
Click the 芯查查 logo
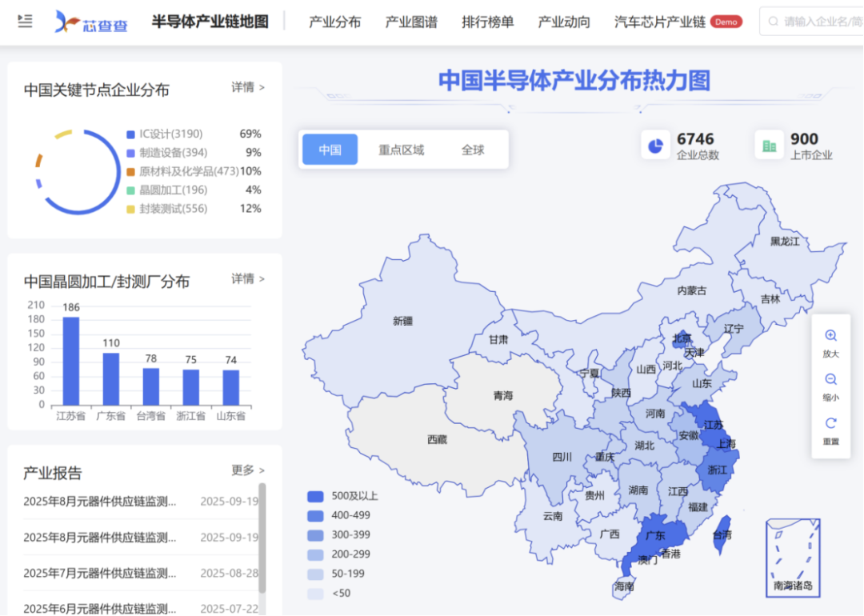(x=91, y=22)
